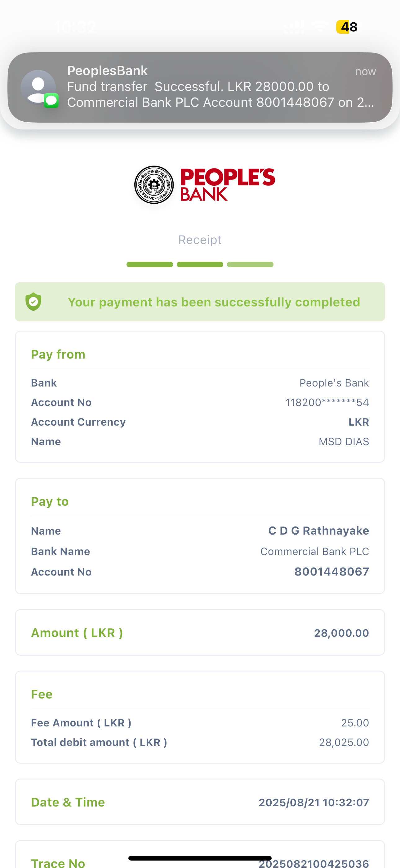Tap the PeoplesBank contact avatar in notification
Viewport: 400px width, 868px height.
(x=38, y=87)
